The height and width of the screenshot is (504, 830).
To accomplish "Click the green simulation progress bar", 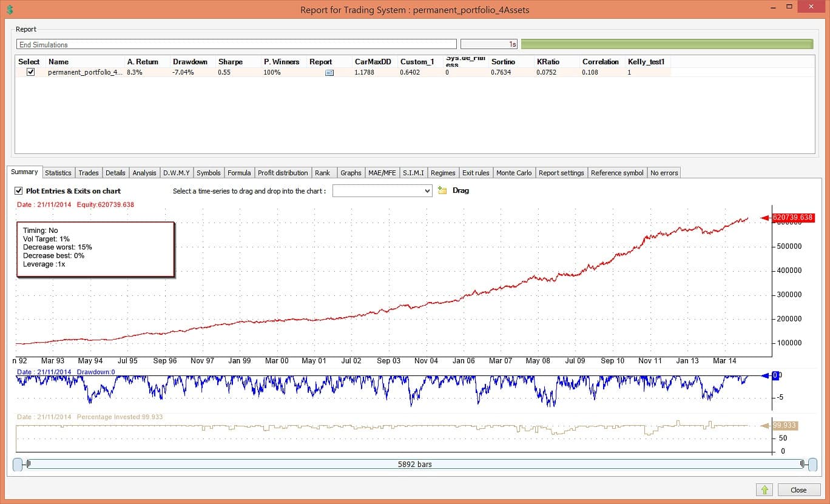I will tap(667, 44).
